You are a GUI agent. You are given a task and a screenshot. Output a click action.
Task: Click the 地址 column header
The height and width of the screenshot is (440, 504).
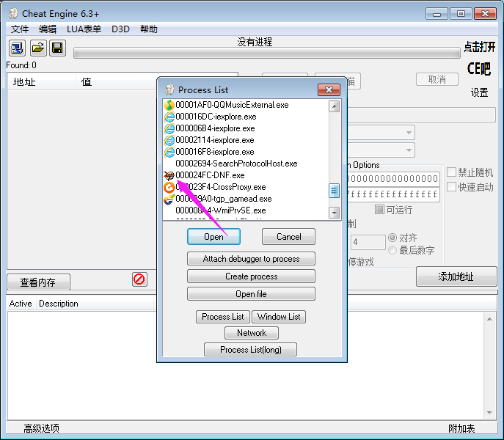click(42, 81)
